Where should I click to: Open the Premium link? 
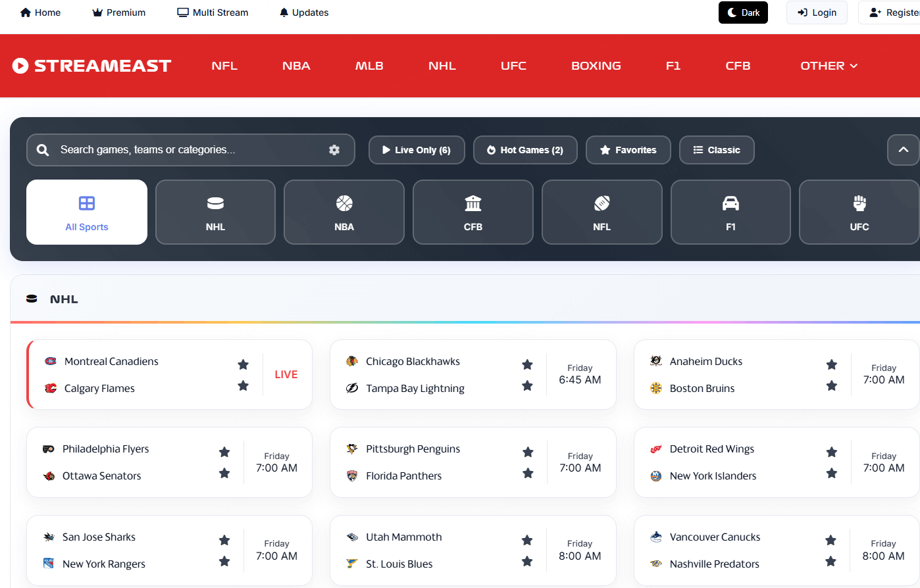point(119,12)
